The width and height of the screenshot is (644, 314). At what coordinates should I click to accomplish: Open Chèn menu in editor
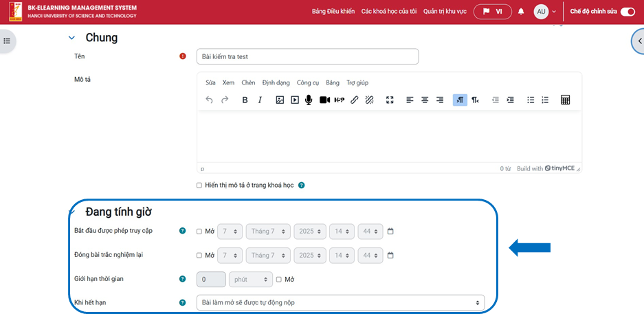(248, 82)
